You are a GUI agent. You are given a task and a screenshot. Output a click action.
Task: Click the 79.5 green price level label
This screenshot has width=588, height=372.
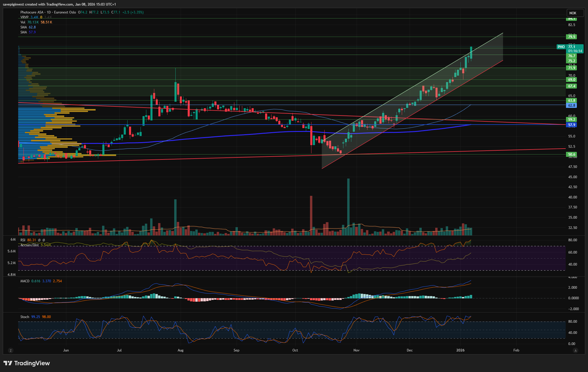pyautogui.click(x=571, y=37)
